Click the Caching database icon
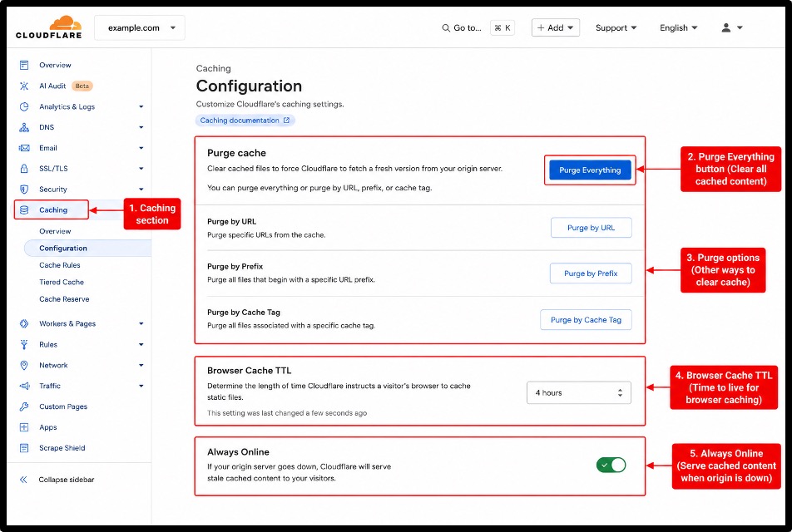The image size is (792, 532). pyautogui.click(x=24, y=210)
